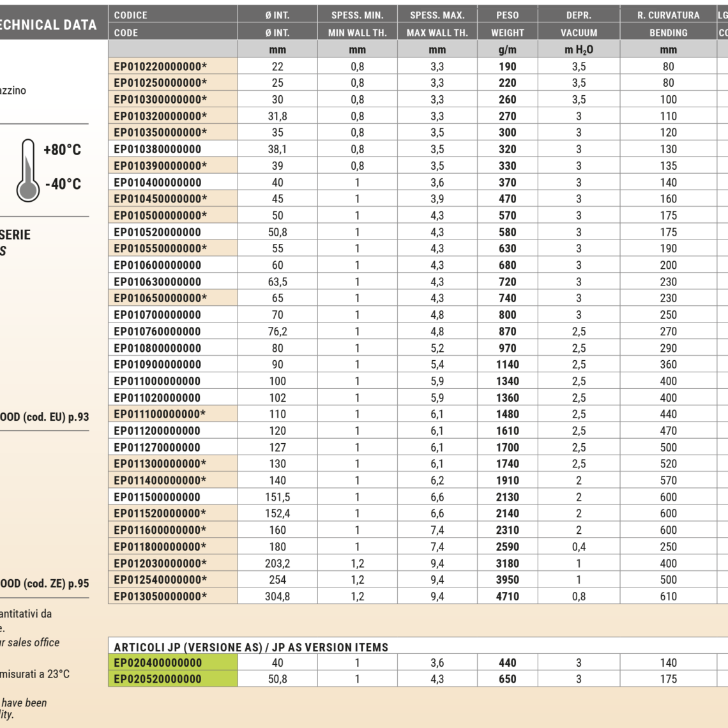The image size is (728, 728).
Task: Click the R. CURVATURA column header
Action: [668, 15]
